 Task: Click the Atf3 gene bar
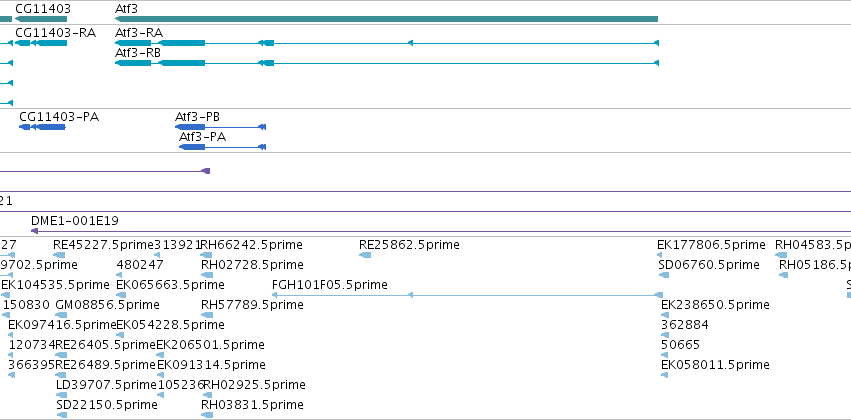coord(386,19)
